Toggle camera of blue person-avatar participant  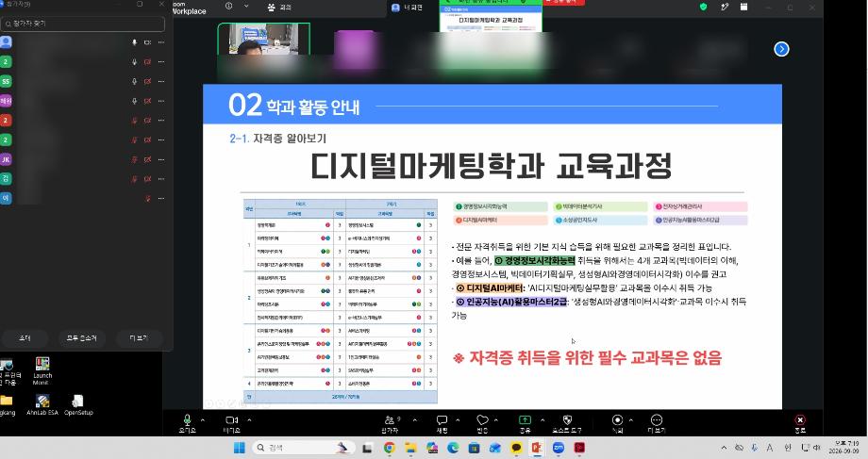(x=147, y=42)
